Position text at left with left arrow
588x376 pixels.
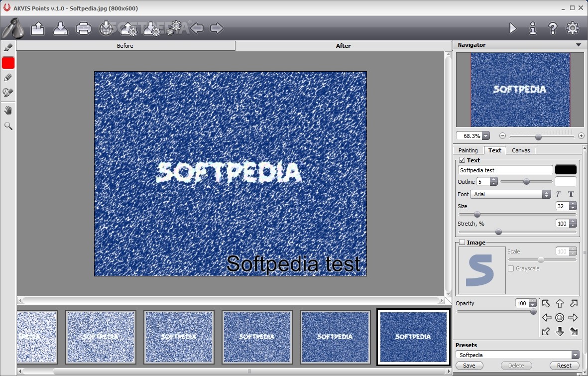(x=546, y=318)
